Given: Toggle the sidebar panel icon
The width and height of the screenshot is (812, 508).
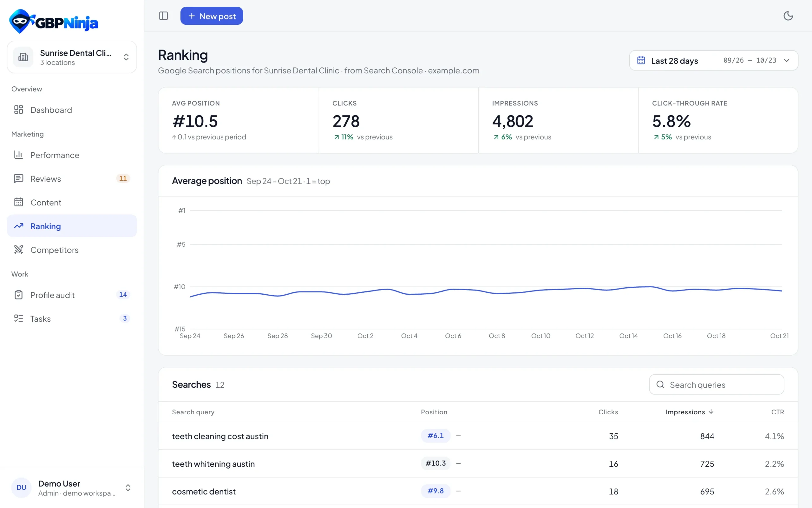Looking at the screenshot, I should pyautogui.click(x=163, y=16).
